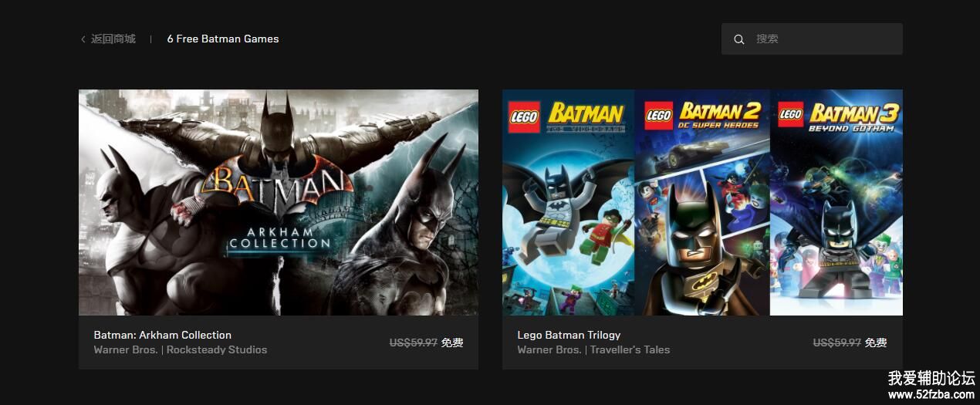Click the back chevron arrow icon

pos(83,39)
